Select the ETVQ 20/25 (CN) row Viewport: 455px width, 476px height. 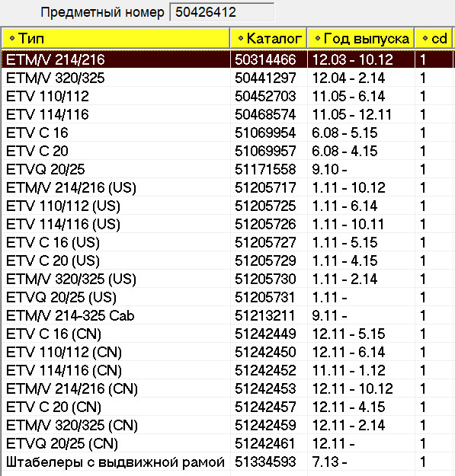point(227,443)
